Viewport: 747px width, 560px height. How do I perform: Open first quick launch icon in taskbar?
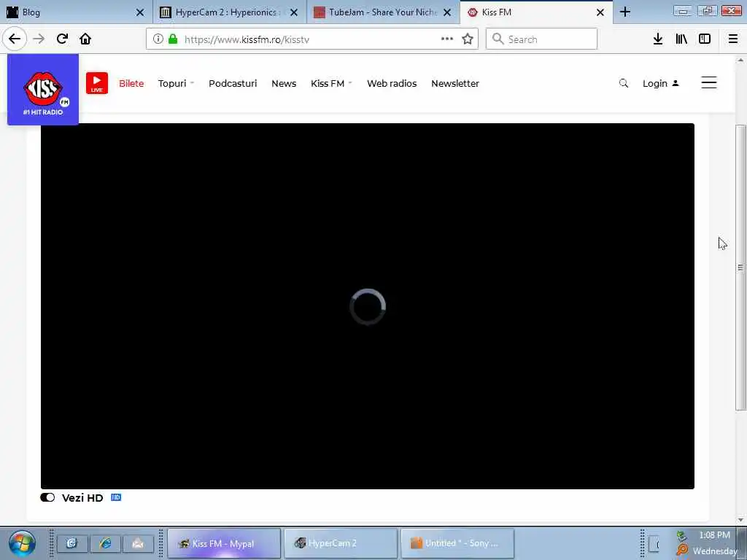pyautogui.click(x=72, y=543)
